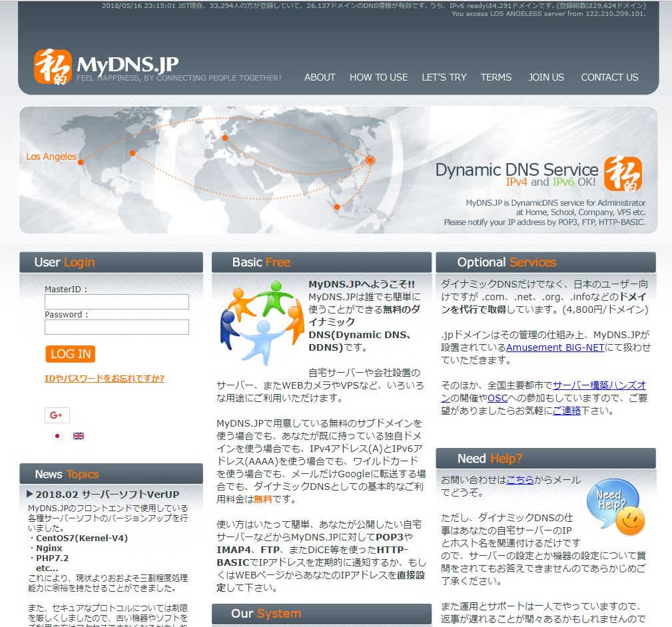This screenshot has height=627, width=672.
Task: Click the Basic Free panel header
Action: pyautogui.click(x=322, y=262)
